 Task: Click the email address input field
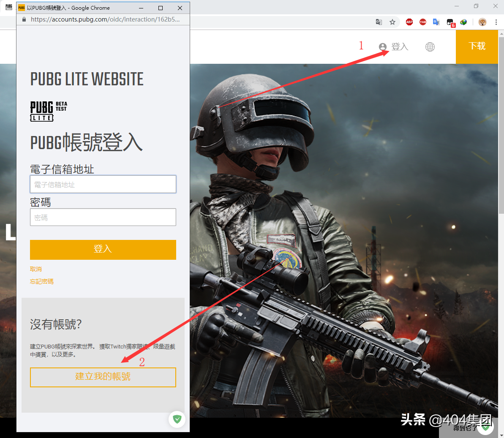pyautogui.click(x=103, y=184)
